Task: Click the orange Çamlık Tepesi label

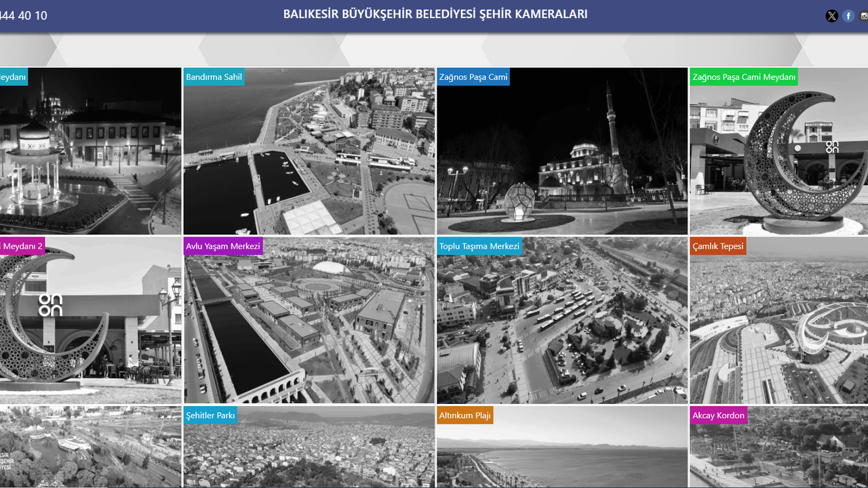Action: pos(718,246)
